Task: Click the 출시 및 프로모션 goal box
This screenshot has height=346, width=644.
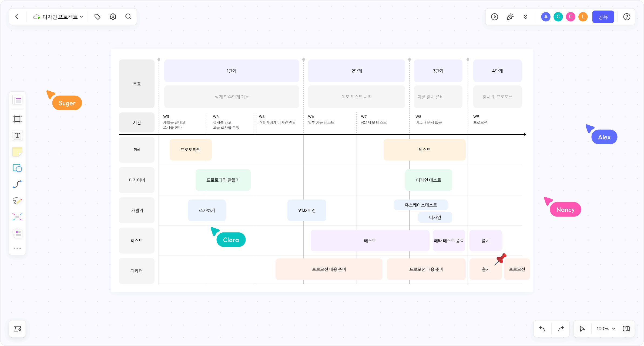Action: (x=498, y=97)
